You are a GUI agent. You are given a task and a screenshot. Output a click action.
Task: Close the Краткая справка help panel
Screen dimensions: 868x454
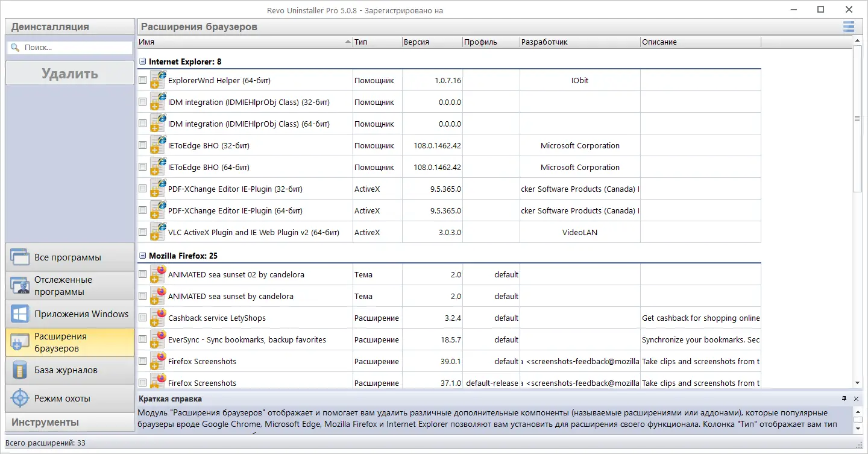point(856,399)
